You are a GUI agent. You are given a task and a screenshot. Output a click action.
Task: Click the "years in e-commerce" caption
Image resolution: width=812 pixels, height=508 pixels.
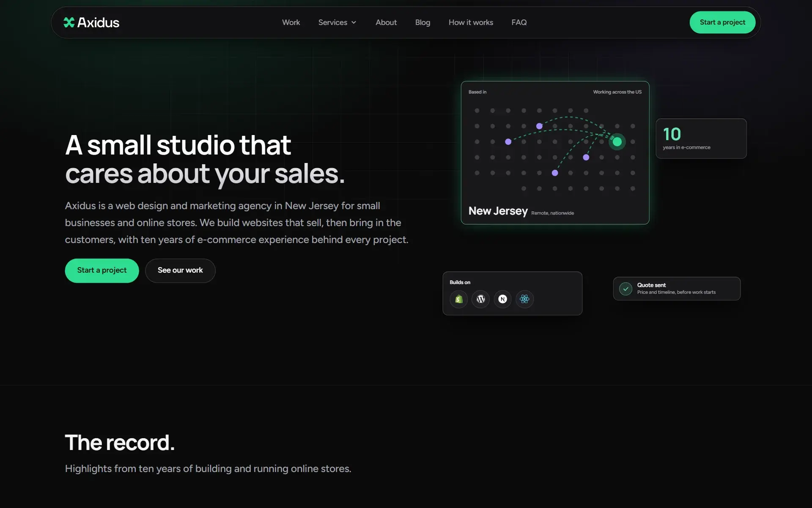(x=686, y=147)
